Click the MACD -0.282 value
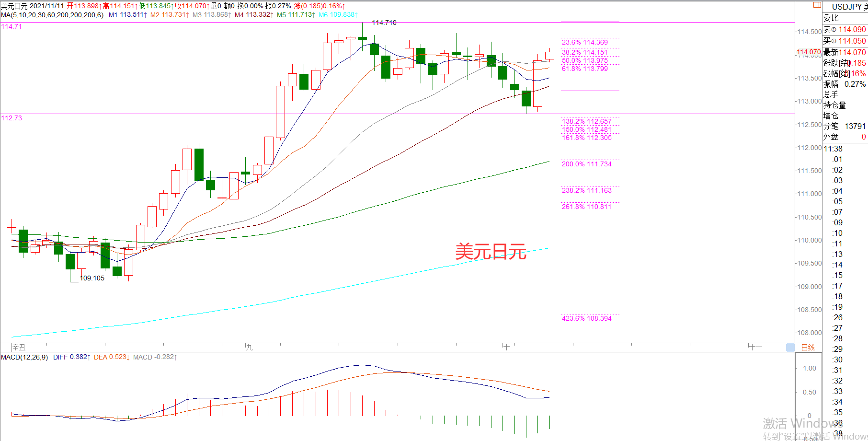The image size is (868, 441). coord(155,357)
